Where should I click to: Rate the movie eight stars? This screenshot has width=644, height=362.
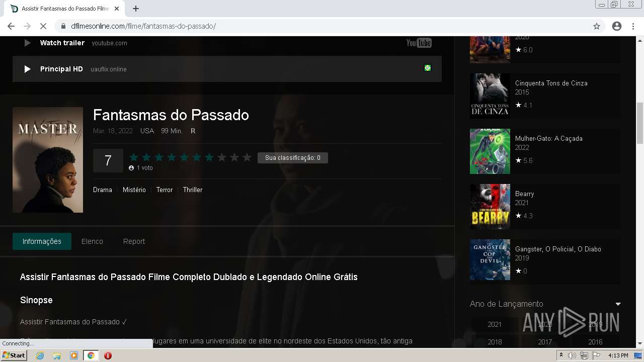click(x=222, y=157)
